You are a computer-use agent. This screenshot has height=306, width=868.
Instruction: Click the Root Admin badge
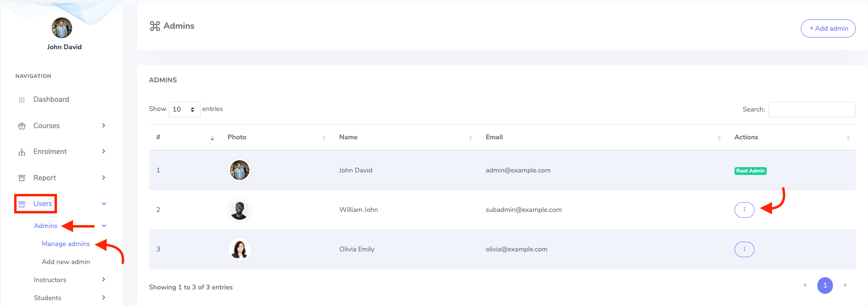click(750, 171)
